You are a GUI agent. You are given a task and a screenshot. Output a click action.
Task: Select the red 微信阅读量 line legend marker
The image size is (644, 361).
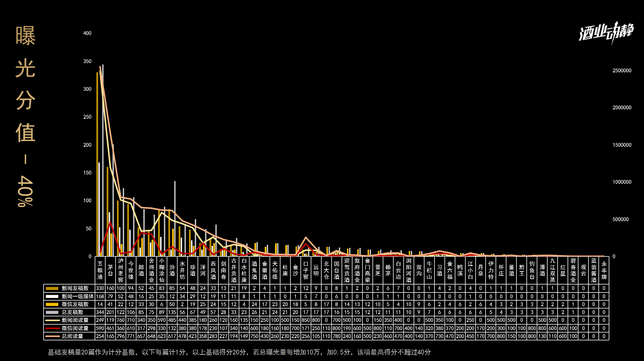(x=52, y=328)
